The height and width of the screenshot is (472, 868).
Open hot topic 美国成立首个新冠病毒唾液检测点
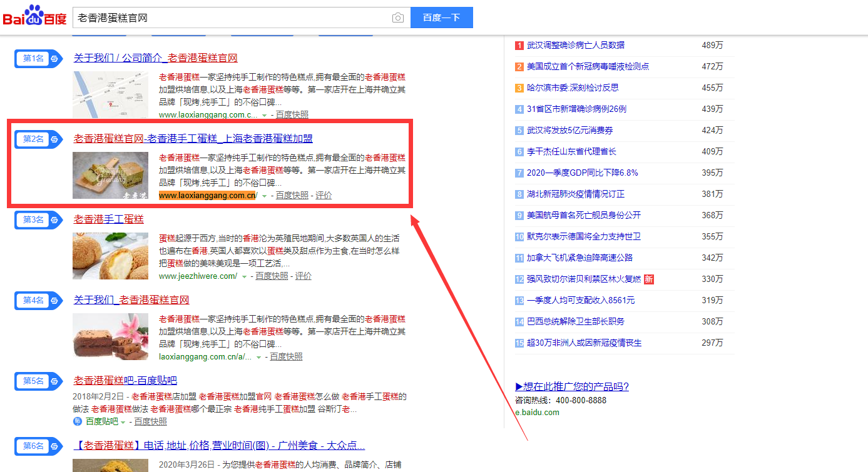point(588,66)
